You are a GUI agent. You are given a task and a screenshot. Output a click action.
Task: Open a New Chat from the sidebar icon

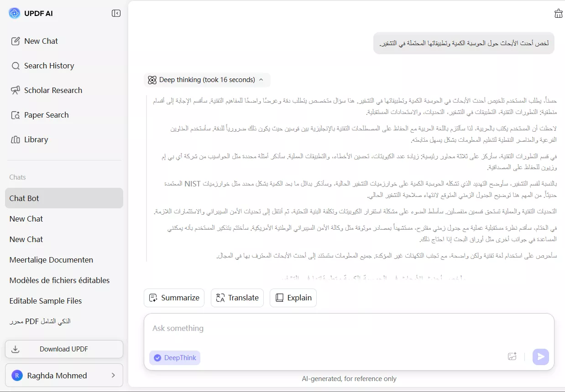(x=16, y=41)
